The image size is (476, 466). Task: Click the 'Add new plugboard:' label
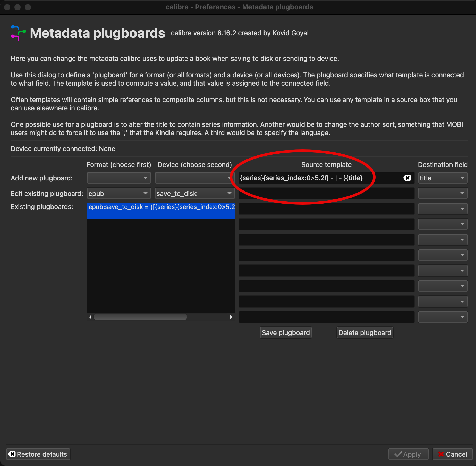click(42, 178)
